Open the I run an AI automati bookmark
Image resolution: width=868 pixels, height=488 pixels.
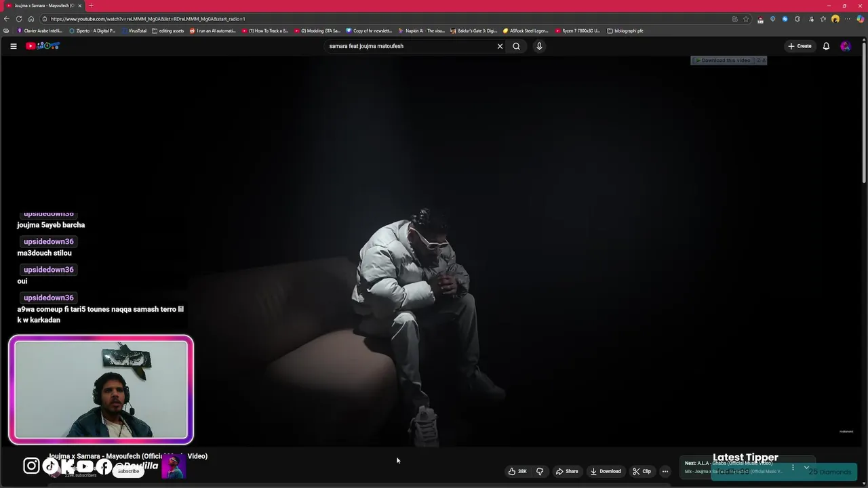tap(213, 30)
